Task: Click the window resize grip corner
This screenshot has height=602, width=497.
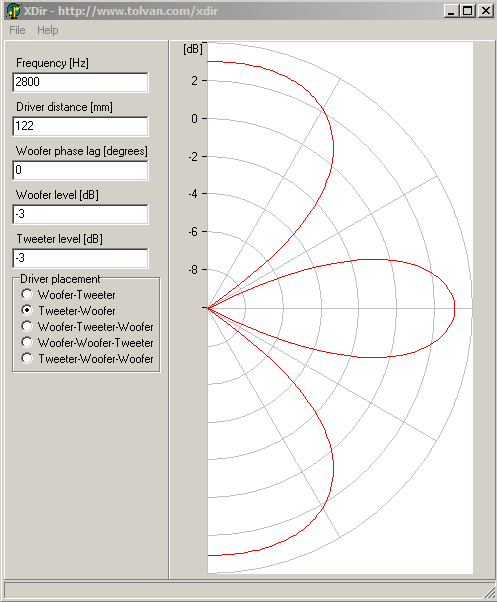Action: point(489,593)
